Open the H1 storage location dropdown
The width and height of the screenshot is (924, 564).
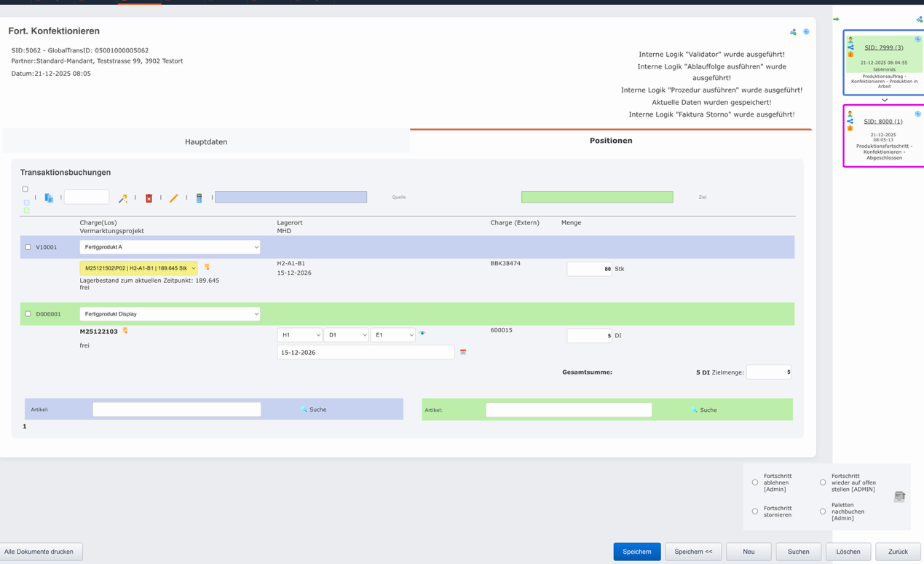299,335
